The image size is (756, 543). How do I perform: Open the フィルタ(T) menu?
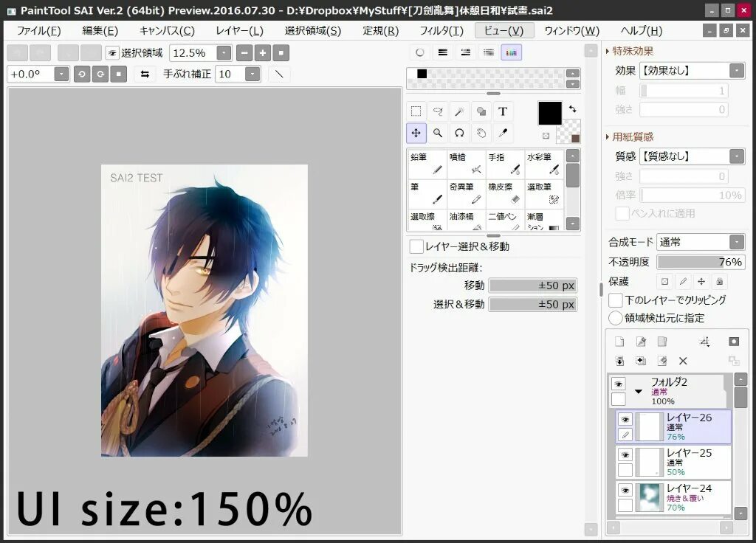441,31
